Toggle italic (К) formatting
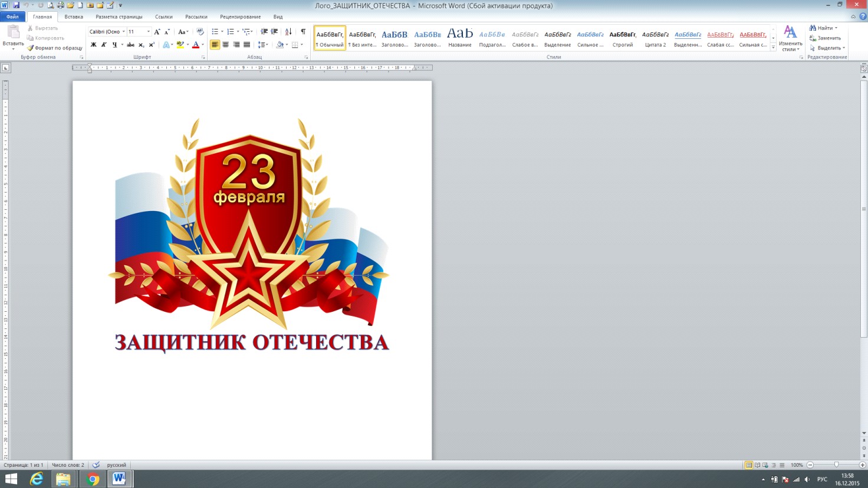 click(x=104, y=45)
